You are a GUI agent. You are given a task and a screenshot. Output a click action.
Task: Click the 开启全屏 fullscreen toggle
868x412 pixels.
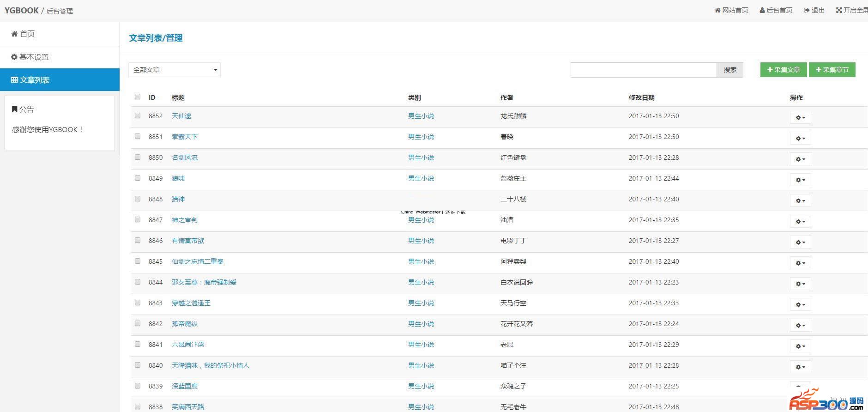tap(852, 10)
